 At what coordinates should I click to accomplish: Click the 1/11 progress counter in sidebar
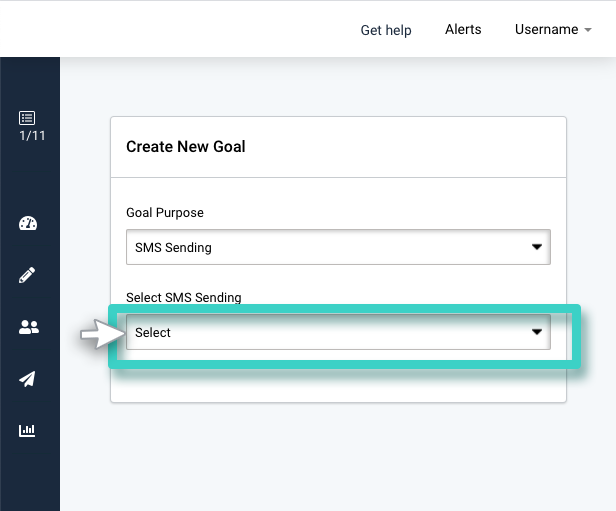coord(32,136)
